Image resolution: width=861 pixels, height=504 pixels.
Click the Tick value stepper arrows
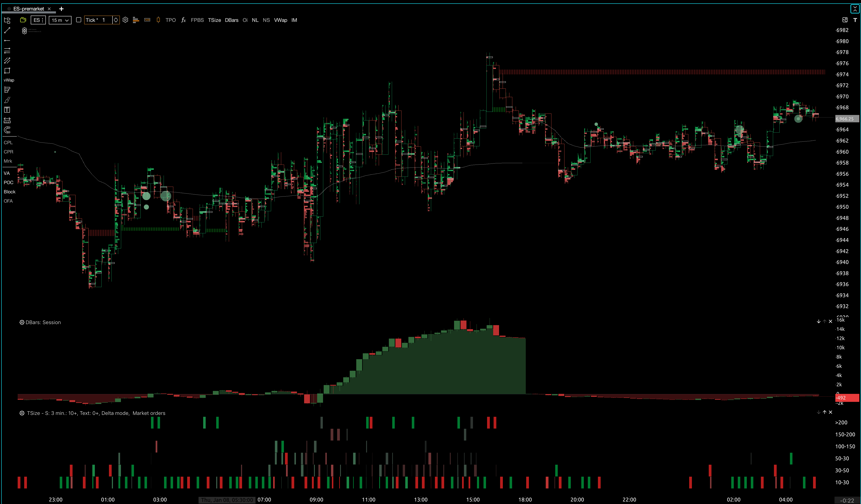(x=116, y=20)
